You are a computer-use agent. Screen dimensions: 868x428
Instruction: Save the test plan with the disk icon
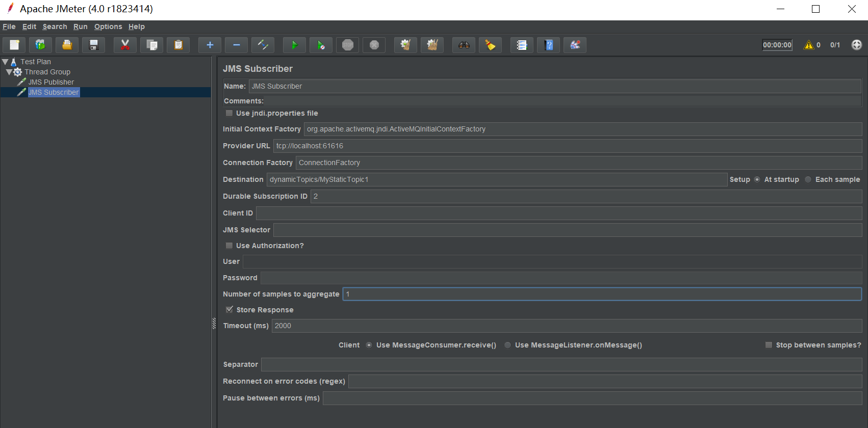pyautogui.click(x=93, y=45)
